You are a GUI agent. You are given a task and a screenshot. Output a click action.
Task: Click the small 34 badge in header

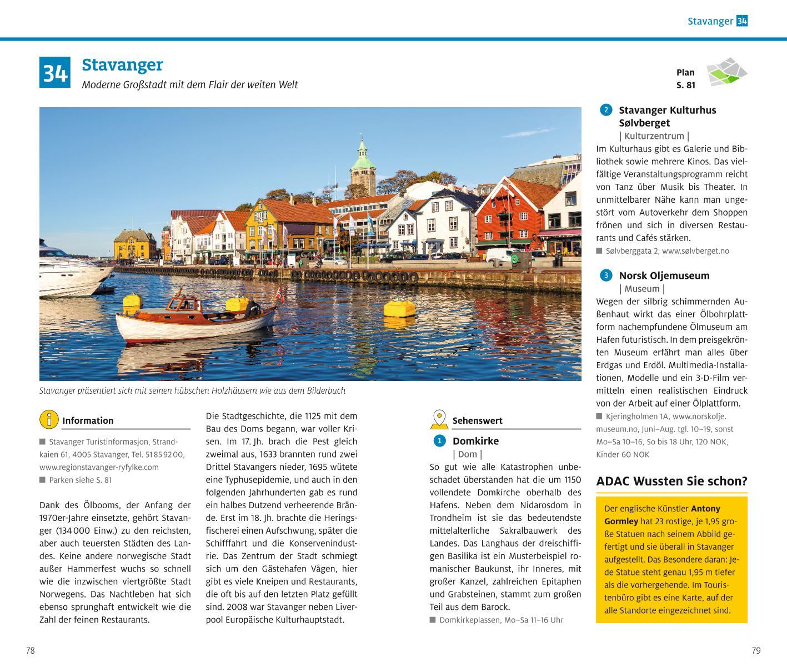(x=742, y=21)
